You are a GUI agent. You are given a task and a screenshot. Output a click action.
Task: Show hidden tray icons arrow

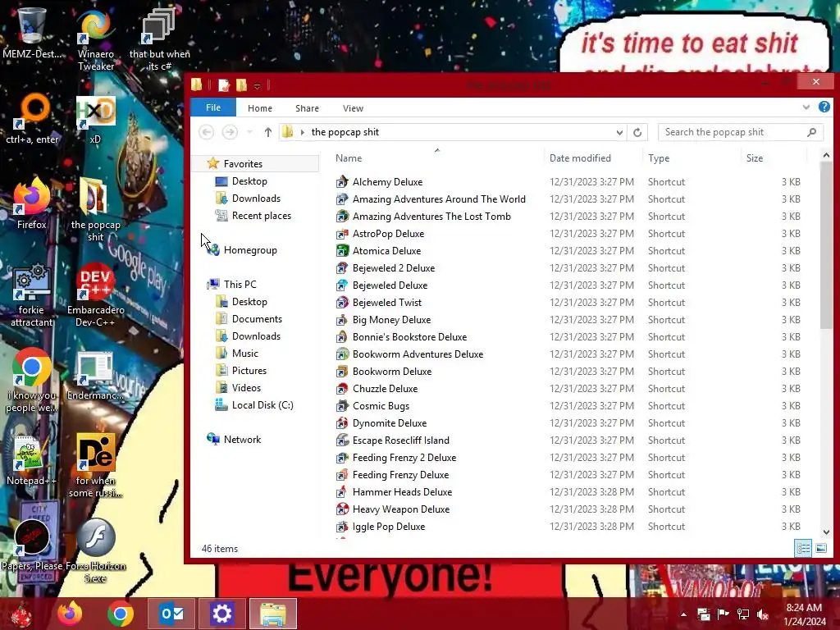pyautogui.click(x=683, y=614)
